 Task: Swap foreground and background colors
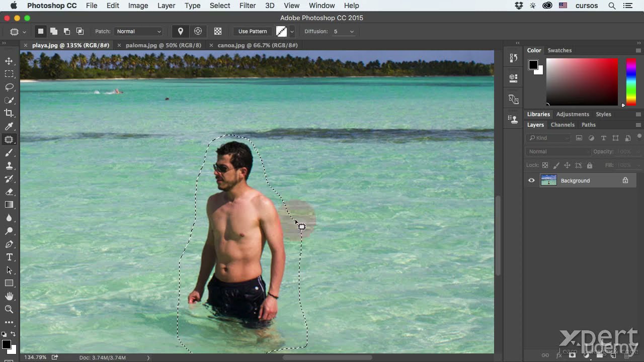(x=13, y=334)
